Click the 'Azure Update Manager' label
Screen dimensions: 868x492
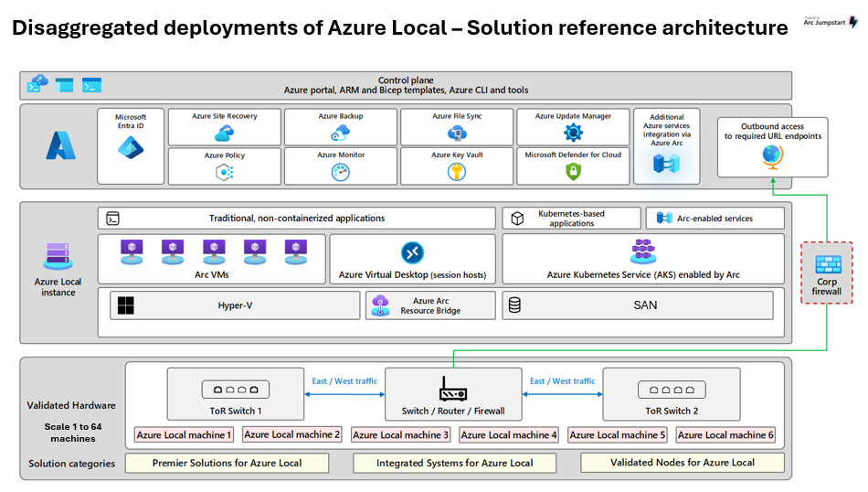click(573, 116)
